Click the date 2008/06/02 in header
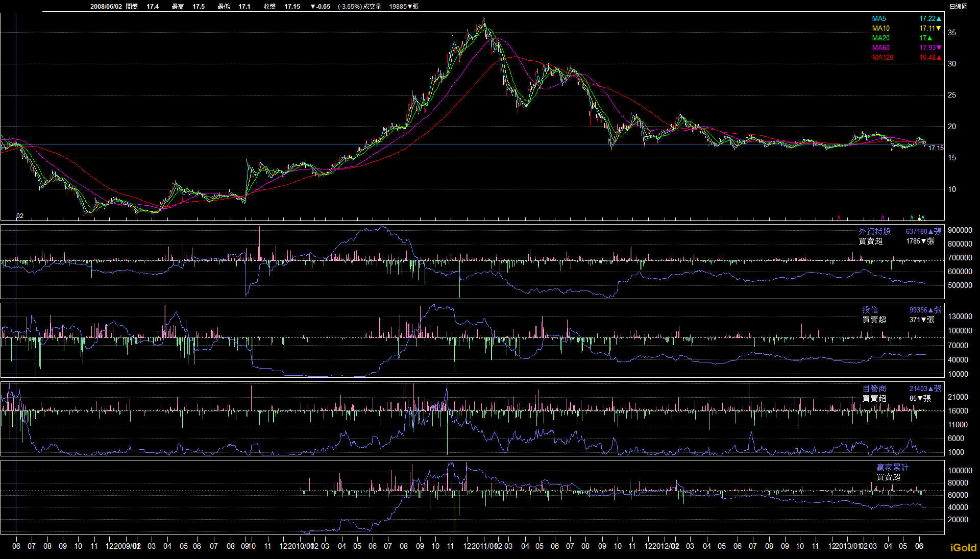This screenshot has width=980, height=559. pos(106,6)
